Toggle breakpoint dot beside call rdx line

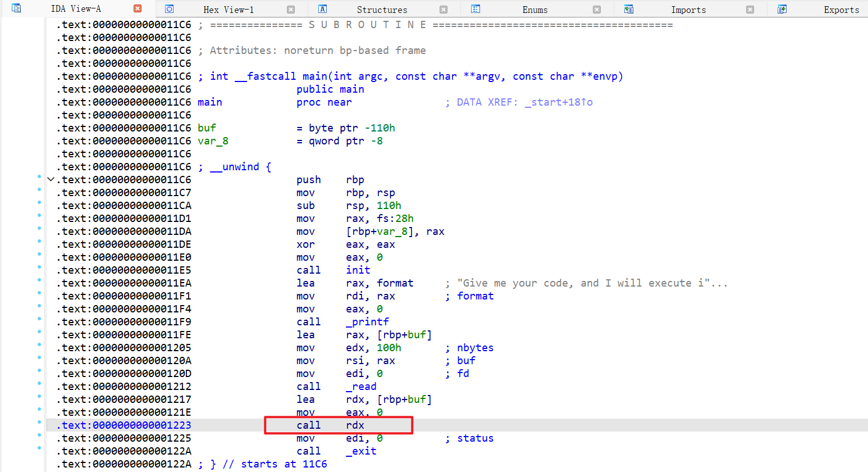coord(39,422)
